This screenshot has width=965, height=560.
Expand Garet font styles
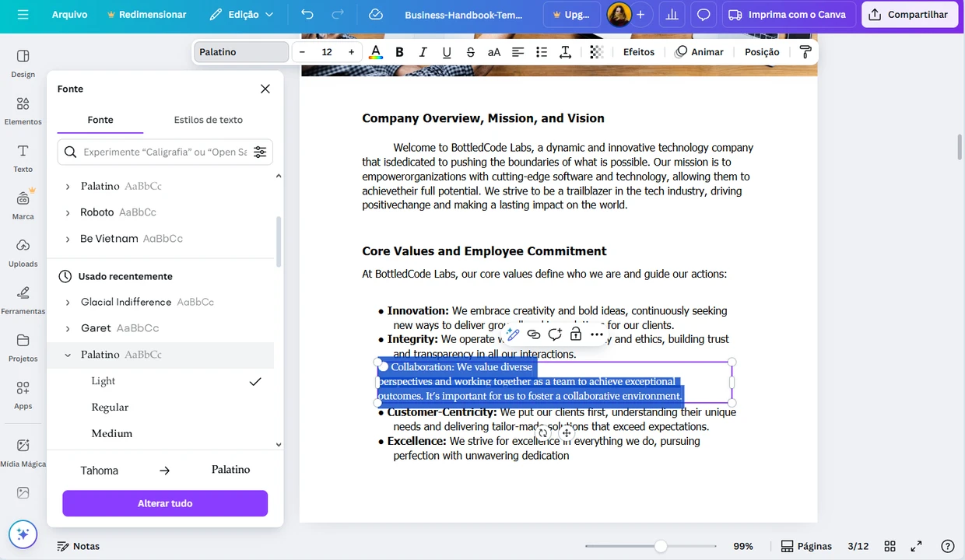pos(68,328)
